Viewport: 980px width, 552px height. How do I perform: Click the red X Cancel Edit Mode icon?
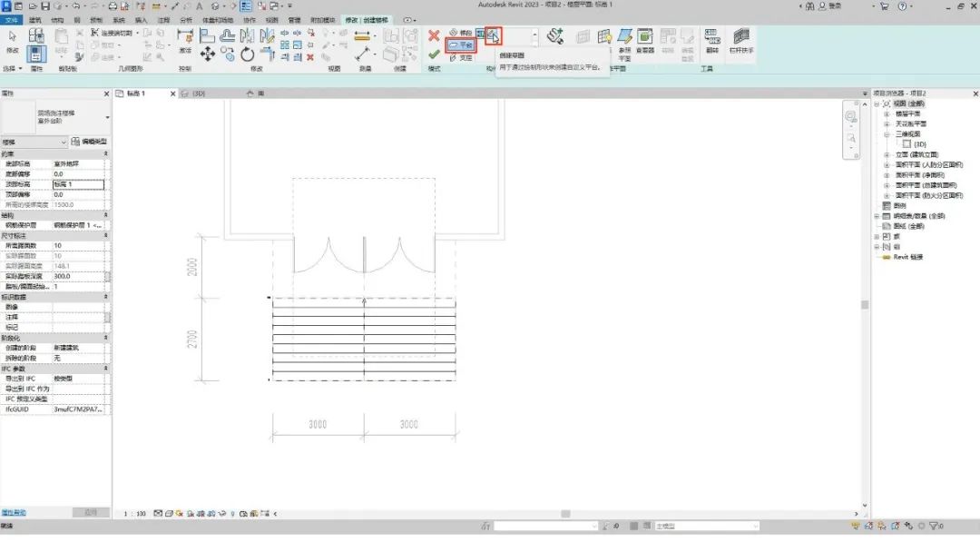(x=434, y=35)
